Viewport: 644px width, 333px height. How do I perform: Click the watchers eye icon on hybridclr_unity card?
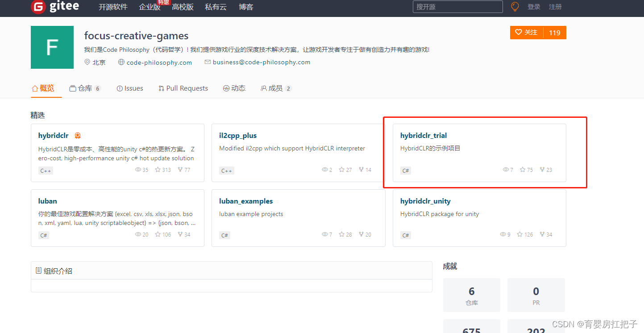503,234
